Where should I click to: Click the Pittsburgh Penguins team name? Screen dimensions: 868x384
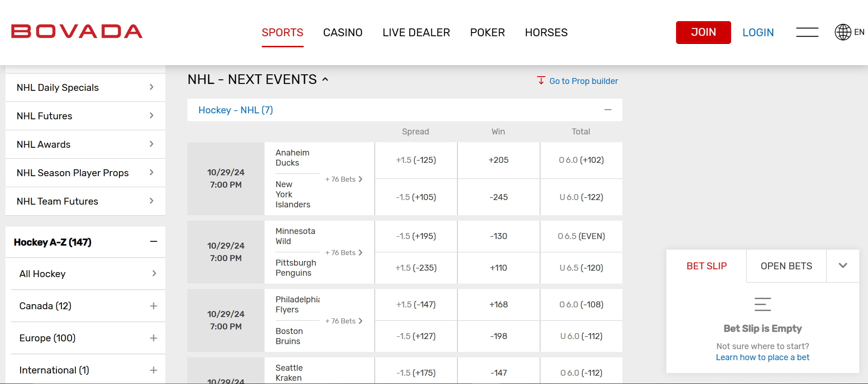coord(296,268)
